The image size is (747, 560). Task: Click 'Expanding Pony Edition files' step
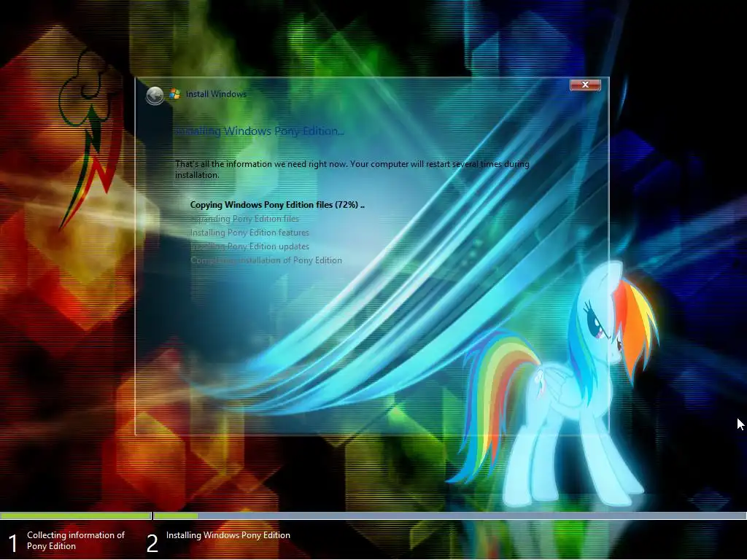pos(245,219)
